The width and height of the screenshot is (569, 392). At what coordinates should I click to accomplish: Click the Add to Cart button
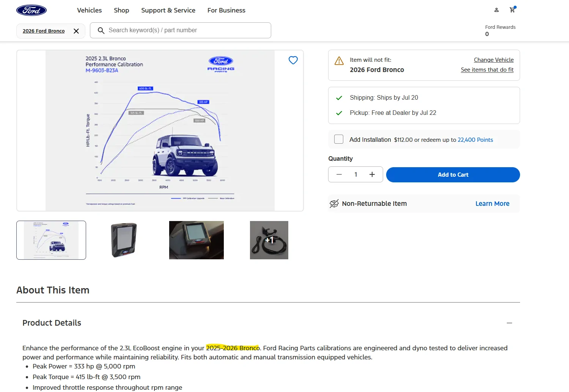point(453,175)
